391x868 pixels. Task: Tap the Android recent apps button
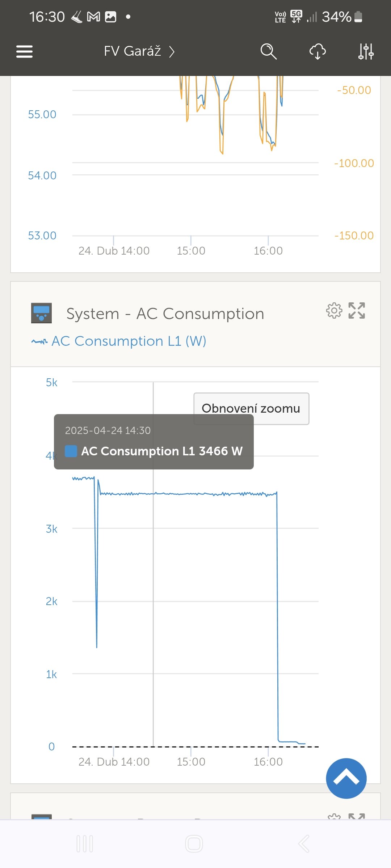pos(85,844)
